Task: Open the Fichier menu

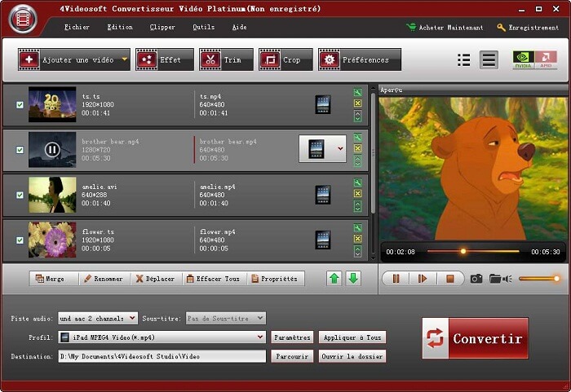Action: tap(77, 27)
